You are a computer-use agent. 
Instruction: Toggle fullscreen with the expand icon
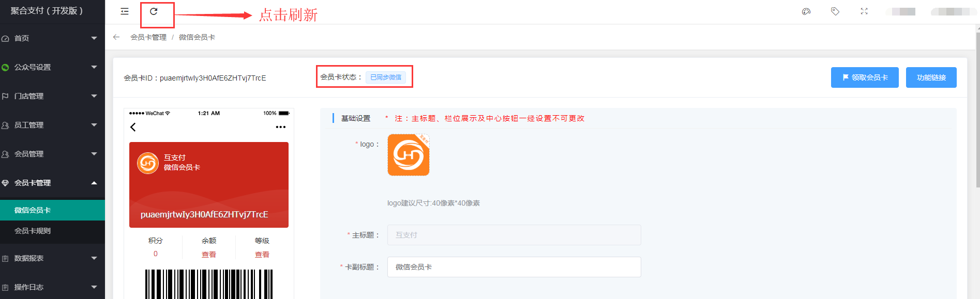coord(864,11)
